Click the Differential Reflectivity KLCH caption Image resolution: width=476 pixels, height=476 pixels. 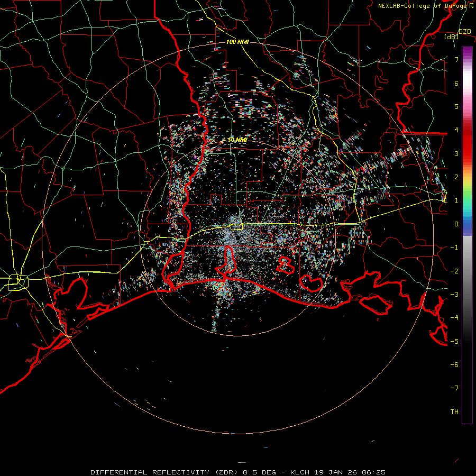238,472
